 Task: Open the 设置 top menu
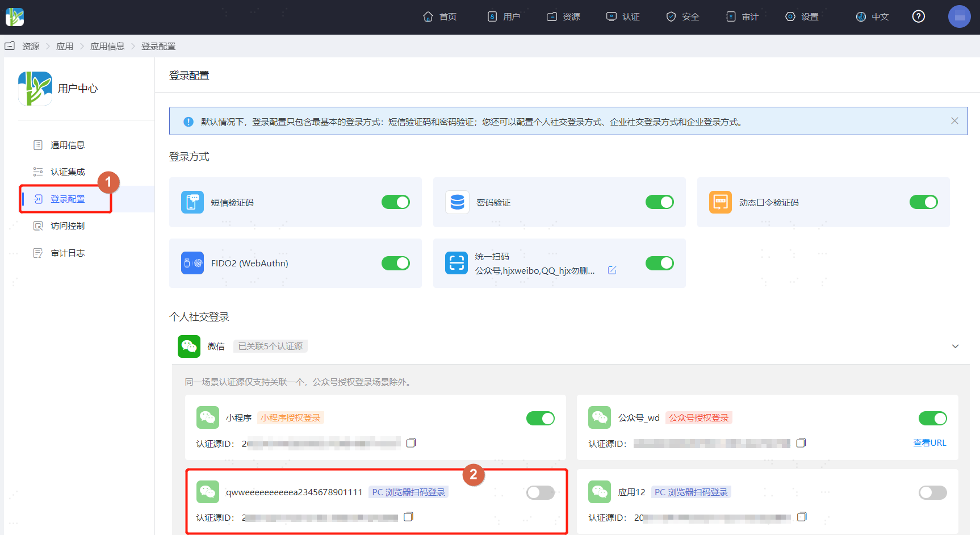point(802,17)
